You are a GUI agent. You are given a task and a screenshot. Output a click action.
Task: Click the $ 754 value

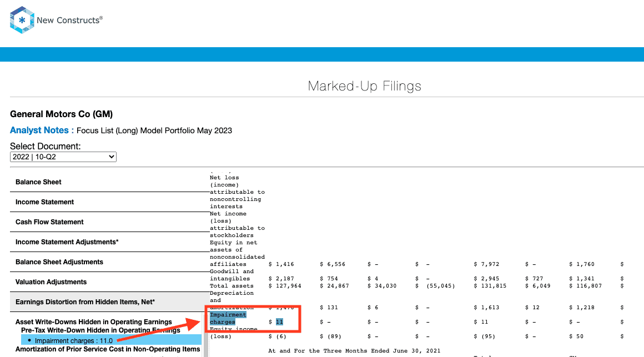329,279
